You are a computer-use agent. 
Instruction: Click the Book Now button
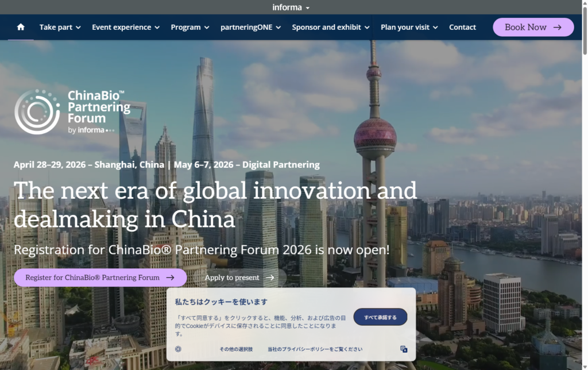pyautogui.click(x=533, y=27)
